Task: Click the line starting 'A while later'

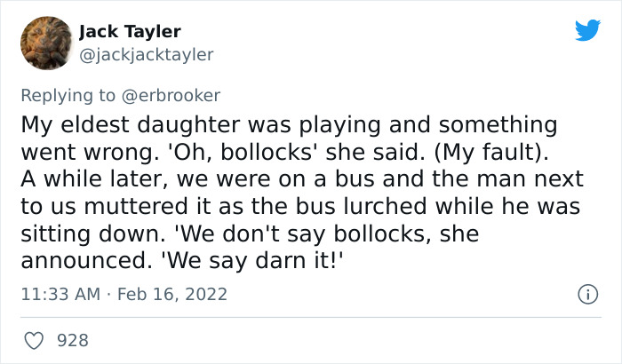Action: click(302, 178)
